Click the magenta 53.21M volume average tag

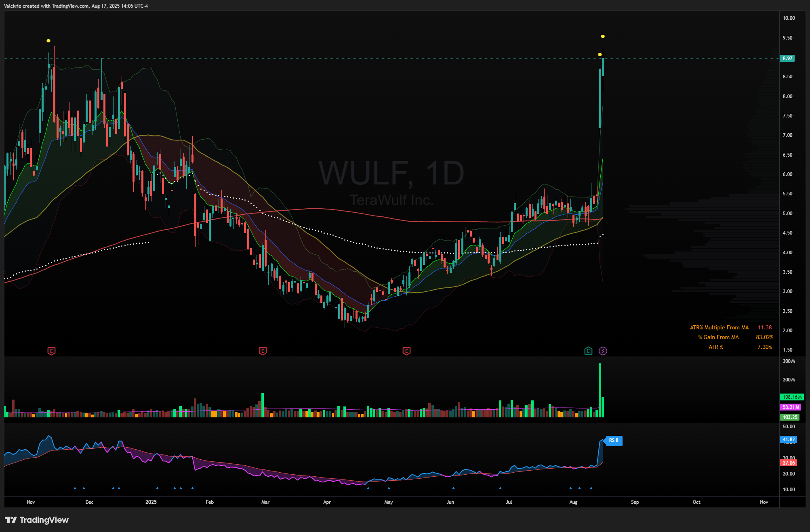[x=791, y=407]
